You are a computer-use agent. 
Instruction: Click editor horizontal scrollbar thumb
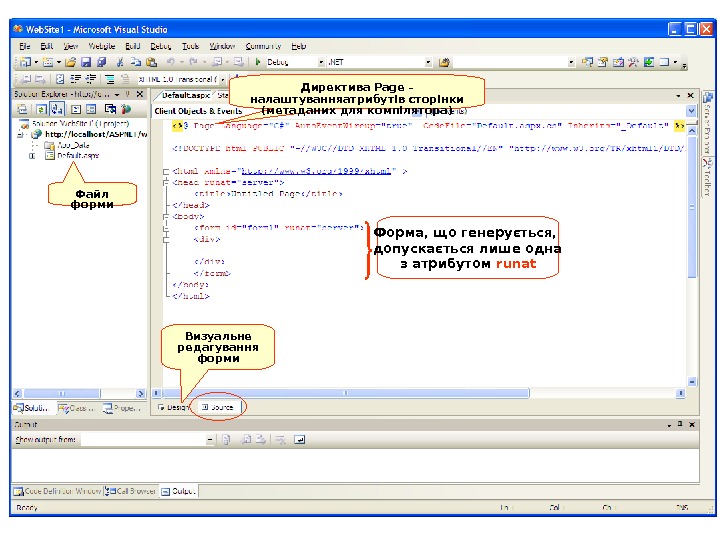(x=346, y=393)
